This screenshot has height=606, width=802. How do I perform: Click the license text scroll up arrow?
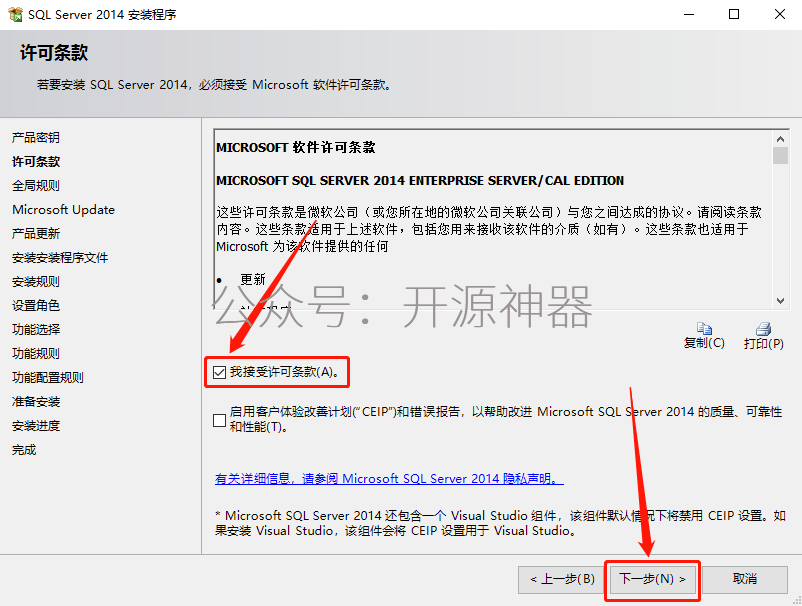pyautogui.click(x=780, y=139)
